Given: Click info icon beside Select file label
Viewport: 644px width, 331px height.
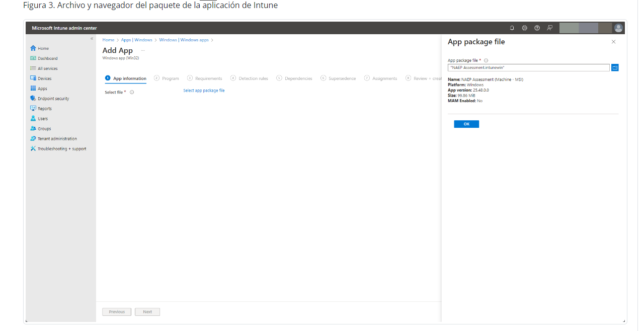Looking at the screenshot, I should (132, 93).
